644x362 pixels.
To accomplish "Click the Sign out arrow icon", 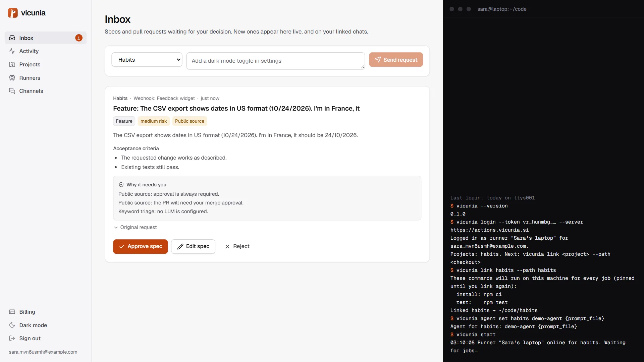I will click(x=12, y=338).
